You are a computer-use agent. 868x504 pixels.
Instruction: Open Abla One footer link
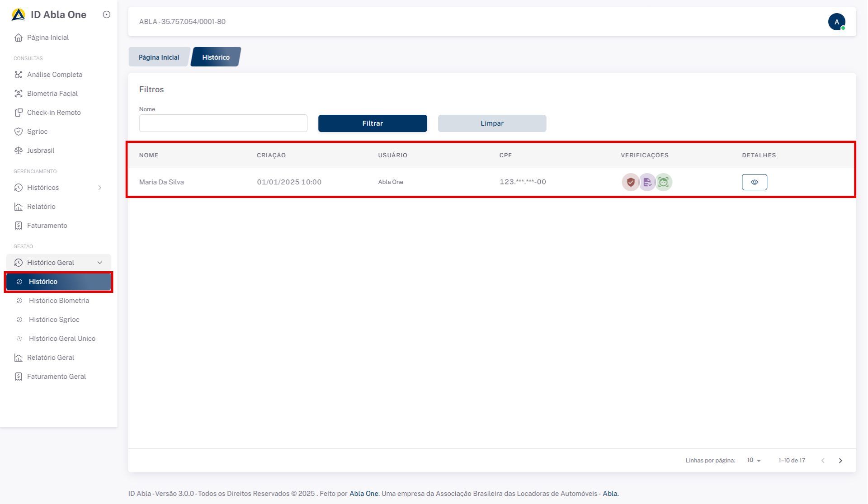coord(363,494)
